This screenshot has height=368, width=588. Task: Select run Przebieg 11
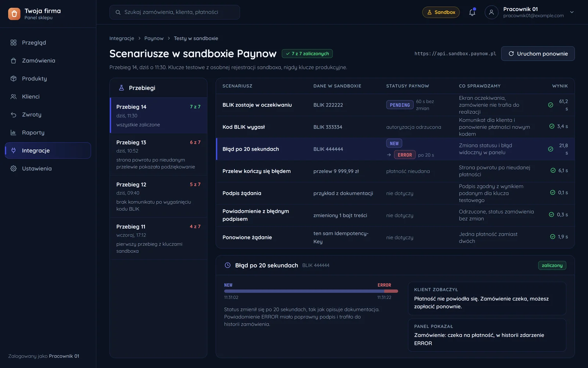(158, 238)
